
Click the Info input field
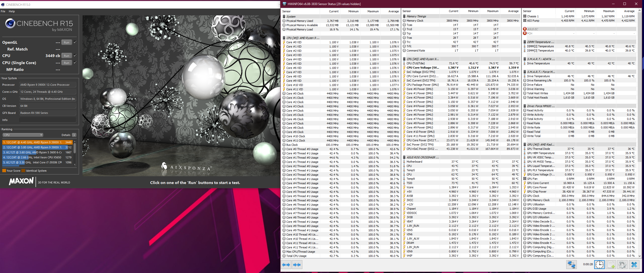coord(48,120)
